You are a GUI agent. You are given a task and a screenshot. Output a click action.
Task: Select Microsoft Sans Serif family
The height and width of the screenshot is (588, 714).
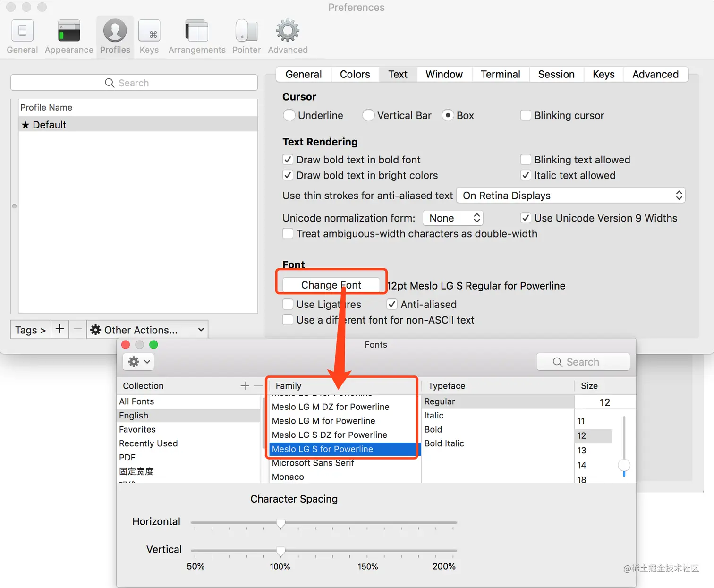tap(345, 463)
